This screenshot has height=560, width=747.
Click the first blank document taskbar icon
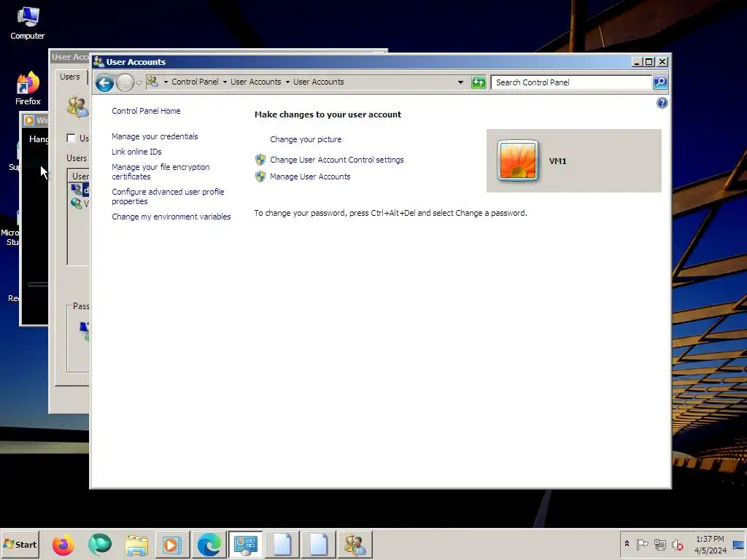point(282,545)
